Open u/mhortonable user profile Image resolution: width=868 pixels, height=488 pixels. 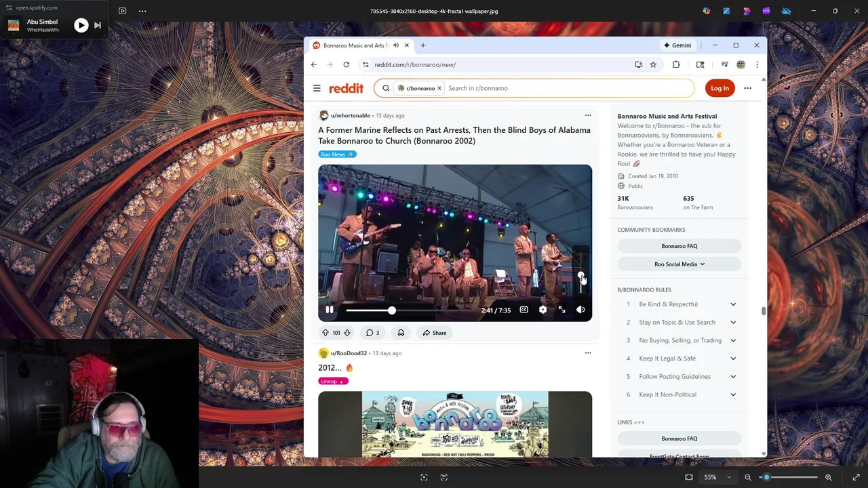[350, 115]
